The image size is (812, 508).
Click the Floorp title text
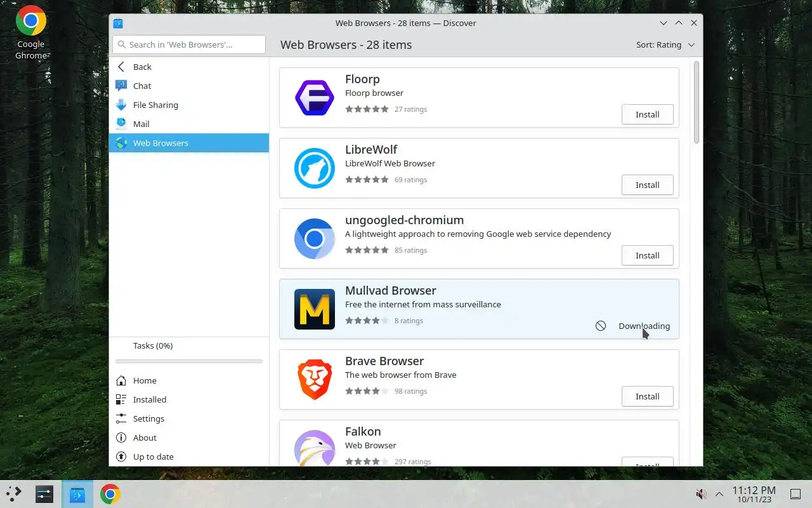coord(362,79)
